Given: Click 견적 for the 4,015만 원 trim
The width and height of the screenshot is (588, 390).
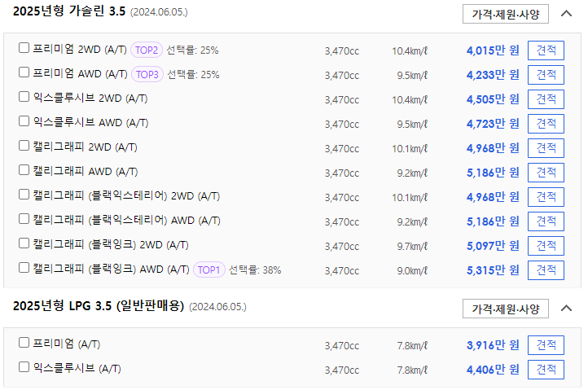Looking at the screenshot, I should tap(546, 50).
